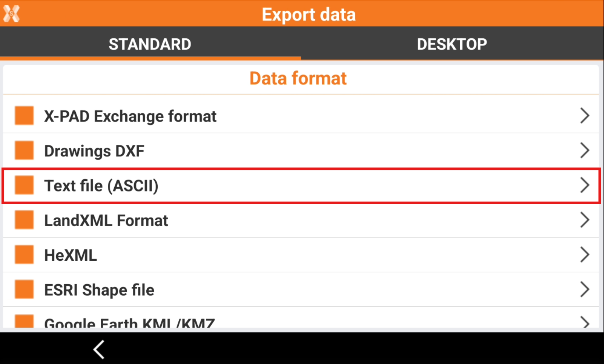Click the Export data title bar

pyautogui.click(x=309, y=14)
